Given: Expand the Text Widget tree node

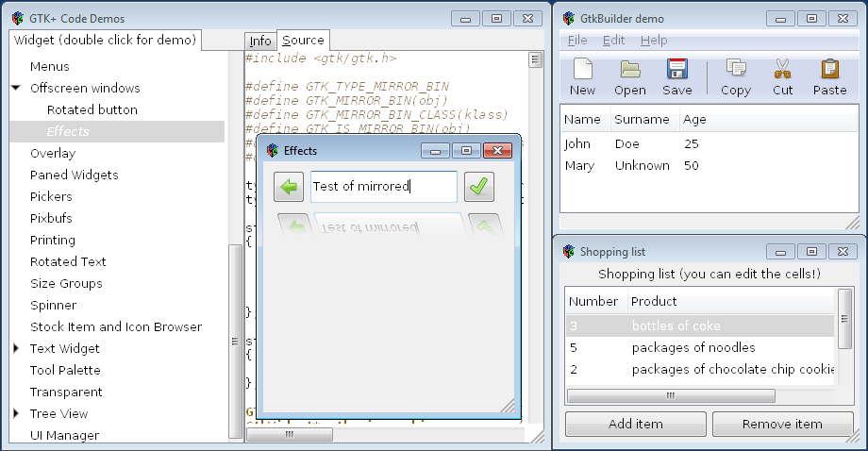Looking at the screenshot, I should click(x=16, y=348).
